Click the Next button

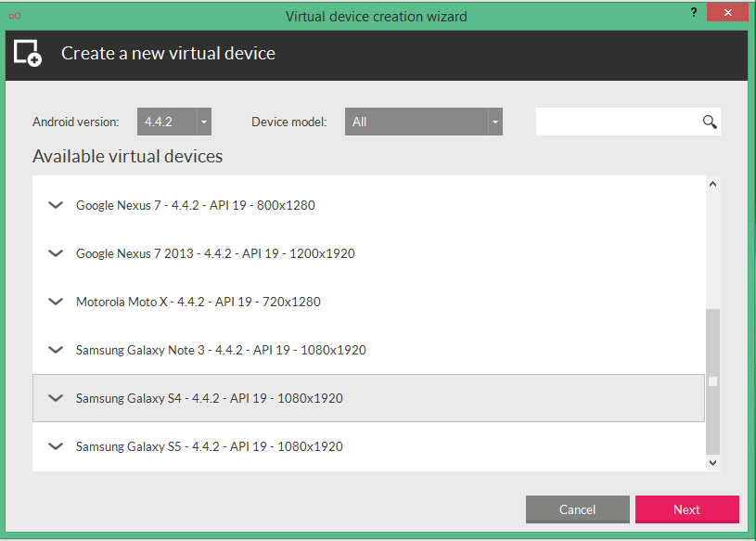click(687, 509)
